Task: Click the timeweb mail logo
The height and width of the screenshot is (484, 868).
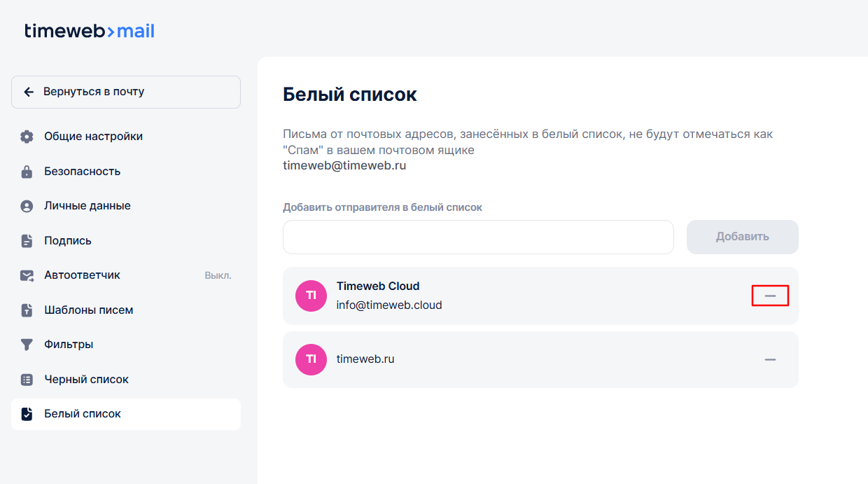Action: [90, 32]
